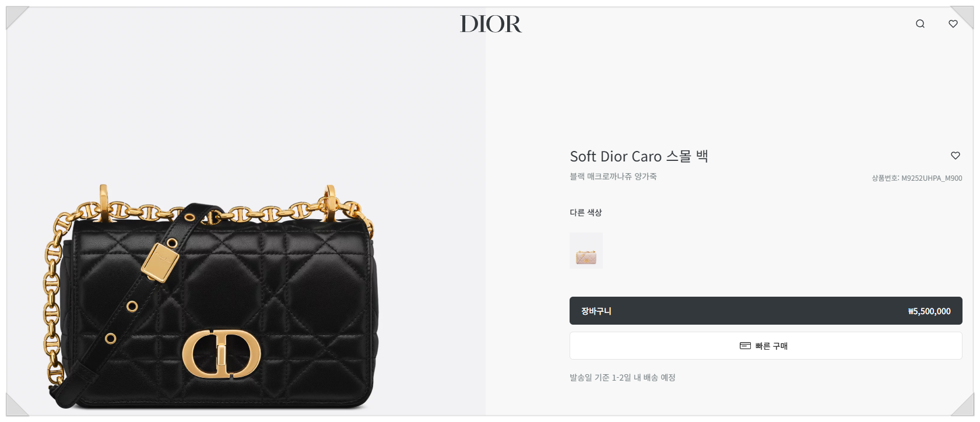This screenshot has width=980, height=422.
Task: Click the folded bottom-left page corner
Action: 17,405
